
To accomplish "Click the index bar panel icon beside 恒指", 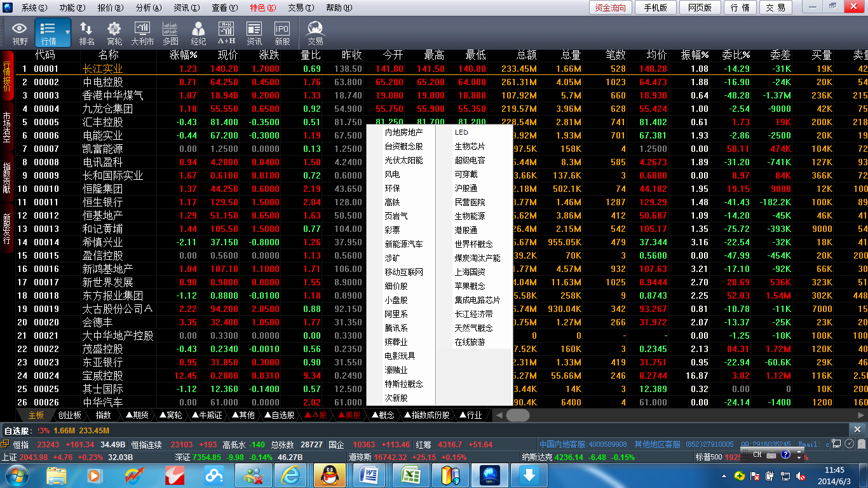I will coord(6,444).
